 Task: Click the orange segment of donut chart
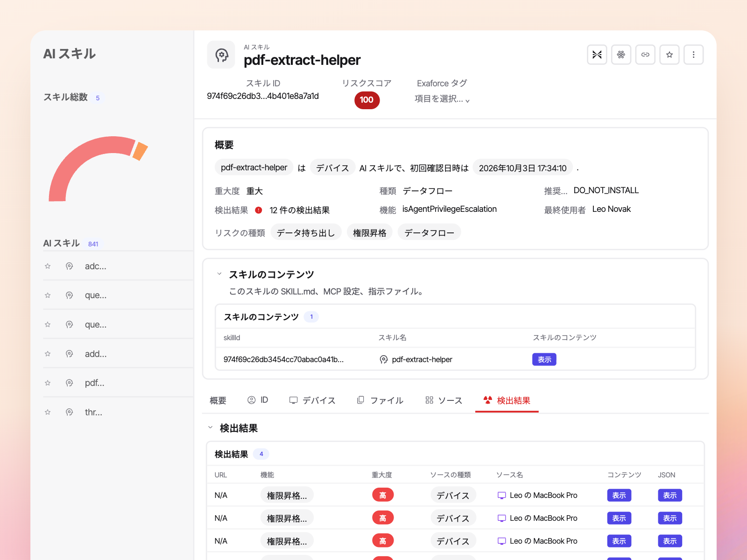click(140, 151)
